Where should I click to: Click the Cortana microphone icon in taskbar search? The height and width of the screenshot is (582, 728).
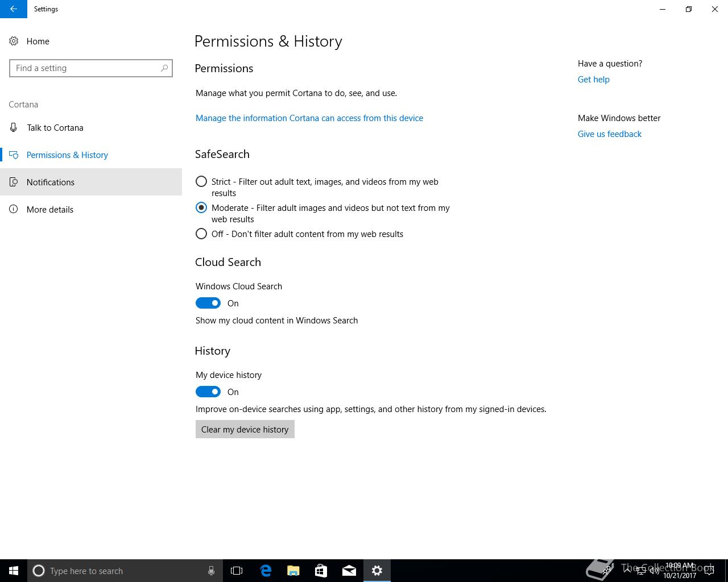[211, 571]
